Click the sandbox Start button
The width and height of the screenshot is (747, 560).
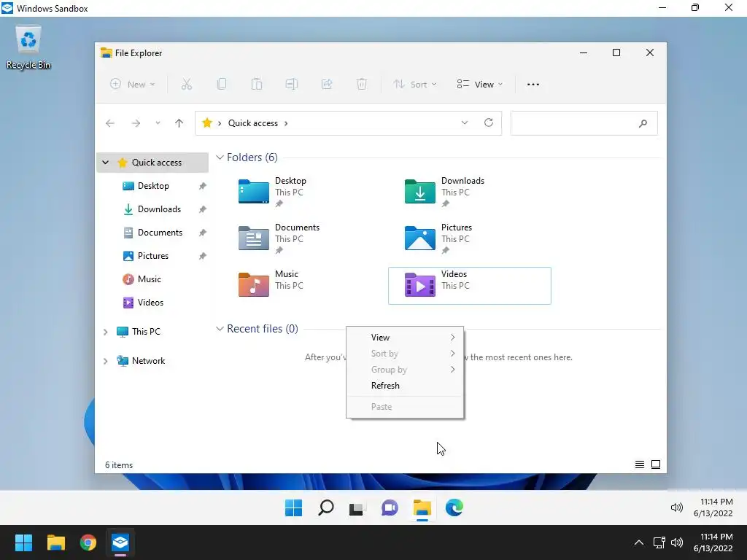(x=293, y=507)
